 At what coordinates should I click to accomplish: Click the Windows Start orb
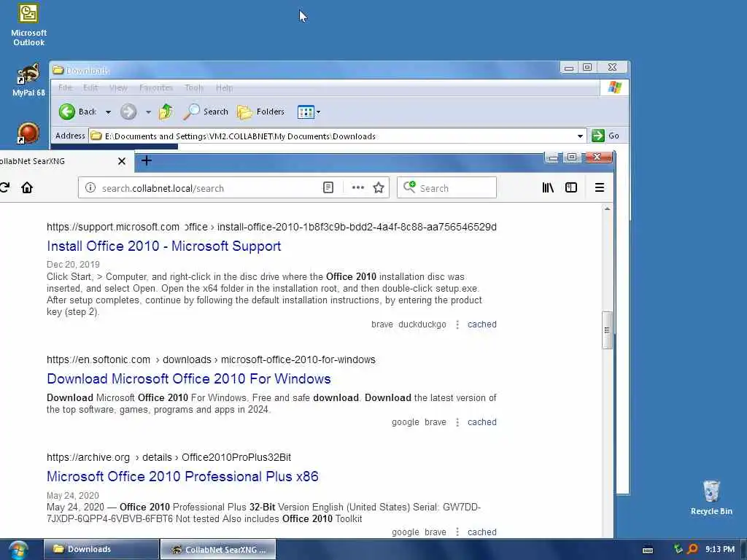18,550
